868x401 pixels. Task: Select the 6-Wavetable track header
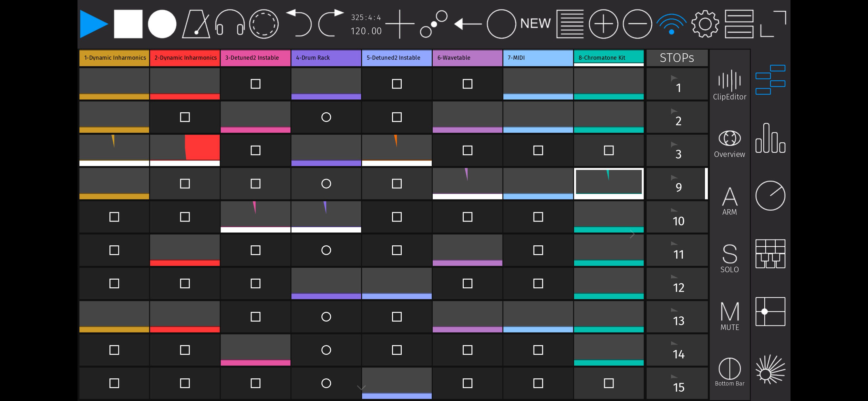(x=467, y=57)
